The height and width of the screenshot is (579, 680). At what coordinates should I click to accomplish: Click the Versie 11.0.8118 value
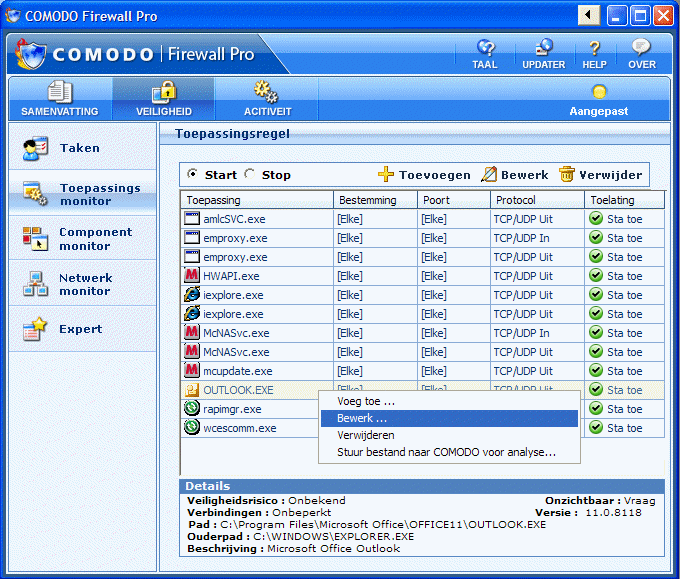pos(613,512)
